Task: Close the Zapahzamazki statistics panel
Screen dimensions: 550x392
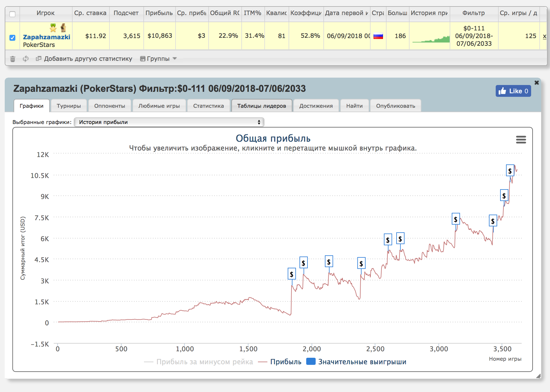Action: click(537, 83)
